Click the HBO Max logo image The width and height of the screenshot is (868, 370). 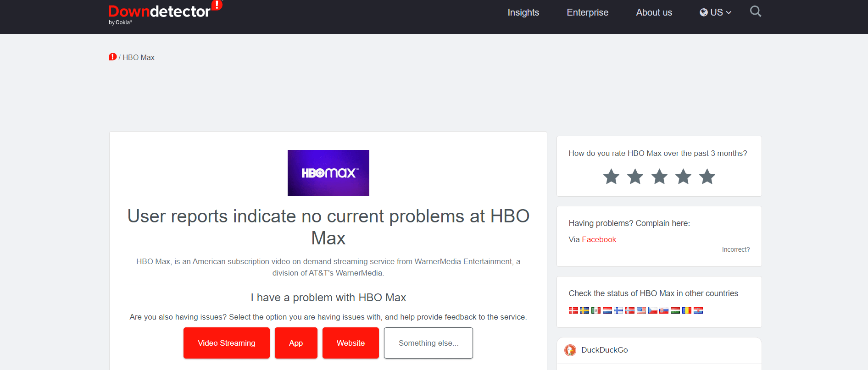tap(328, 173)
